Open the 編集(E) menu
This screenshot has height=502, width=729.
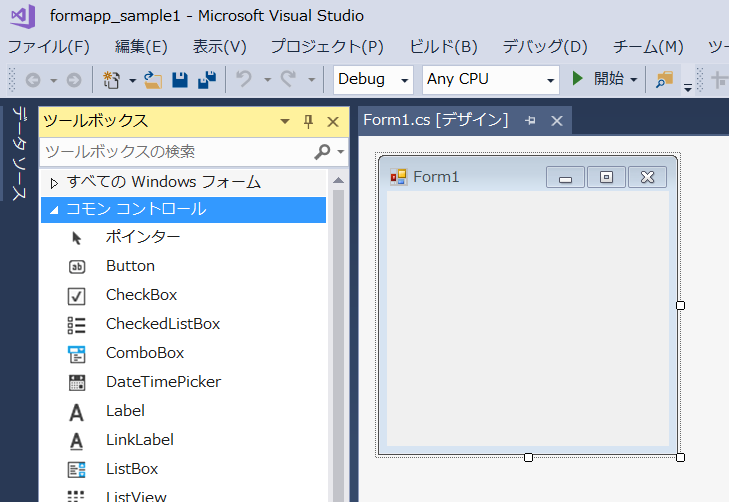point(141,46)
